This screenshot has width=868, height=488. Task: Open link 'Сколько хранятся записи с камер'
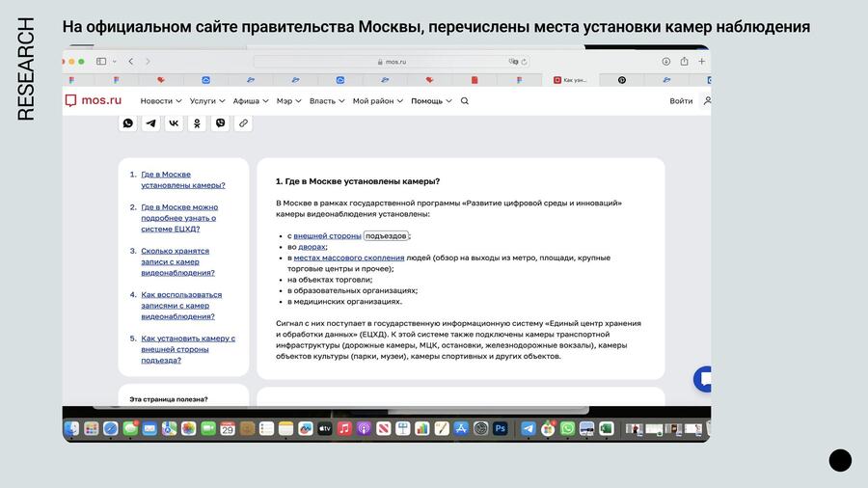tap(177, 261)
